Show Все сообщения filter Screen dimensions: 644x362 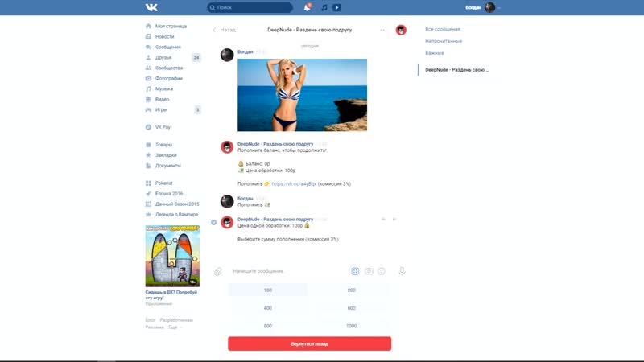pyautogui.click(x=442, y=29)
